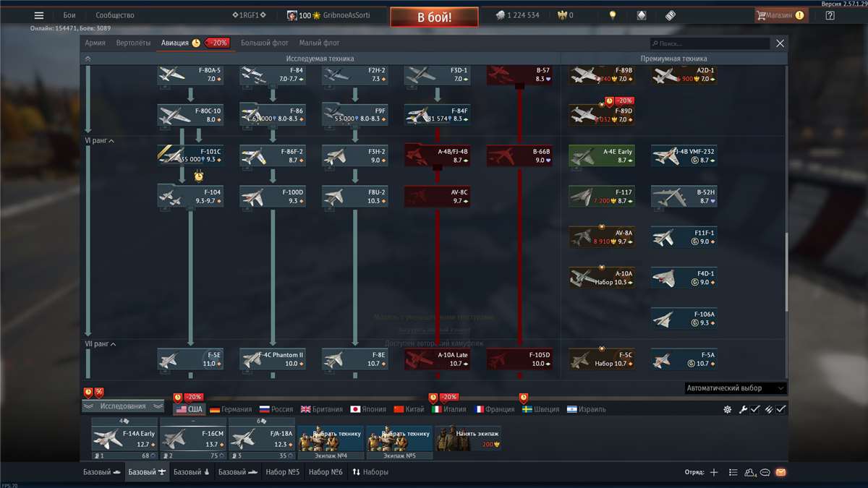868x488 pixels.
Task: Click the discount clock icon on Авиация tab
Action: pyautogui.click(x=196, y=43)
